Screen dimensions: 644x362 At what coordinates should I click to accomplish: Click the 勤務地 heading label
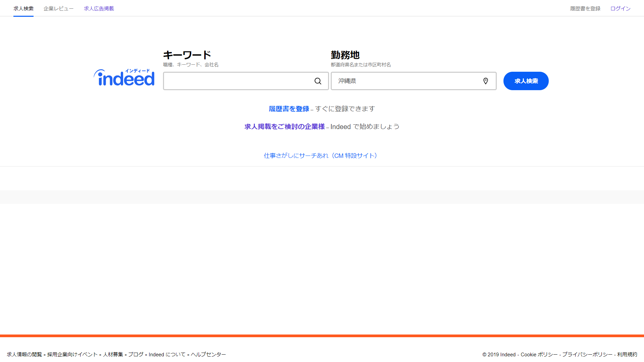click(x=345, y=55)
